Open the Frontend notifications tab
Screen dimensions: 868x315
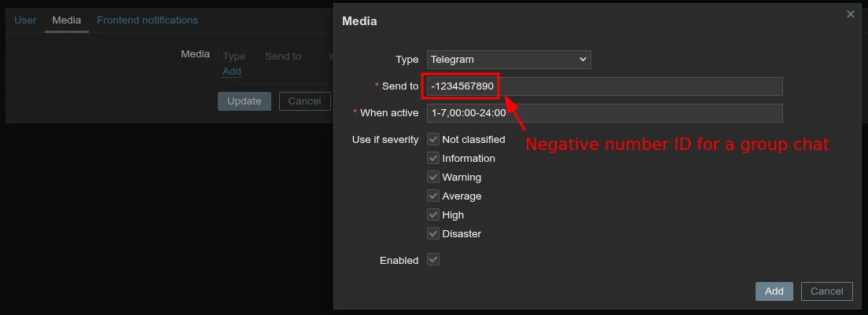tap(147, 20)
